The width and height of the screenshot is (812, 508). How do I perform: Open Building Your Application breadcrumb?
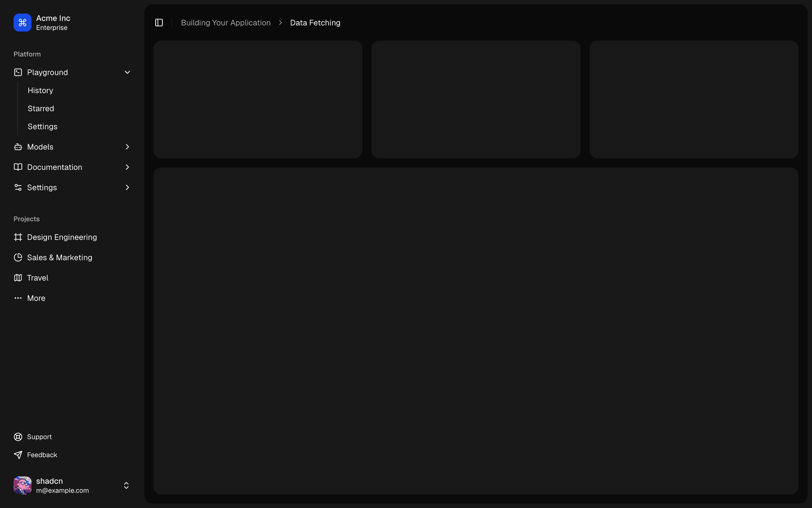(225, 22)
